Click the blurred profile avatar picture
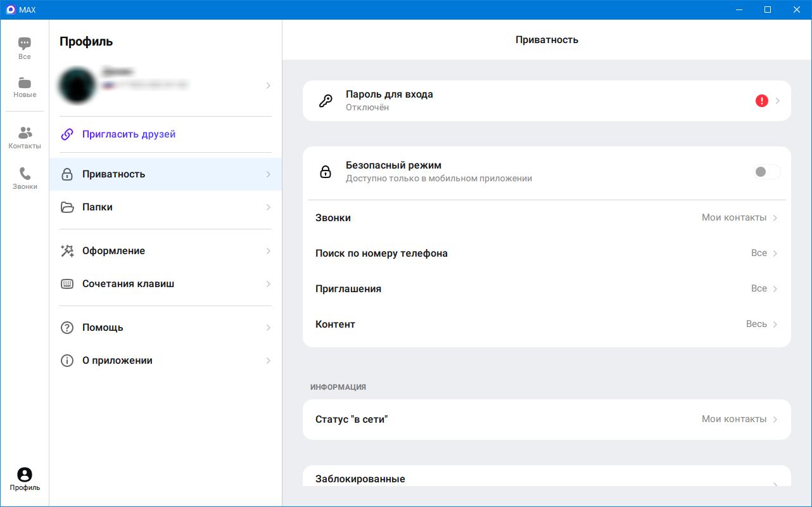The height and width of the screenshot is (507, 812). [77, 85]
